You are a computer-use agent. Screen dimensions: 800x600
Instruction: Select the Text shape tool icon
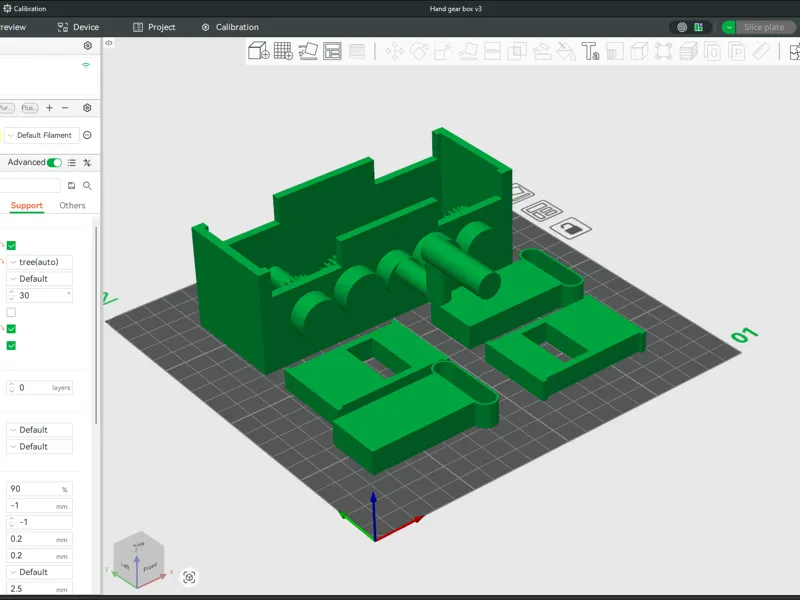click(x=590, y=52)
